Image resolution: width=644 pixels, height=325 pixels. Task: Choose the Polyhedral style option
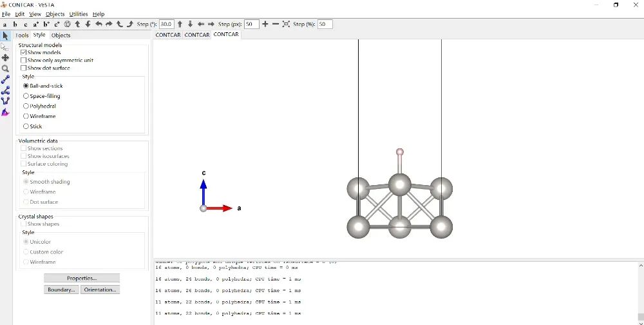click(26, 106)
